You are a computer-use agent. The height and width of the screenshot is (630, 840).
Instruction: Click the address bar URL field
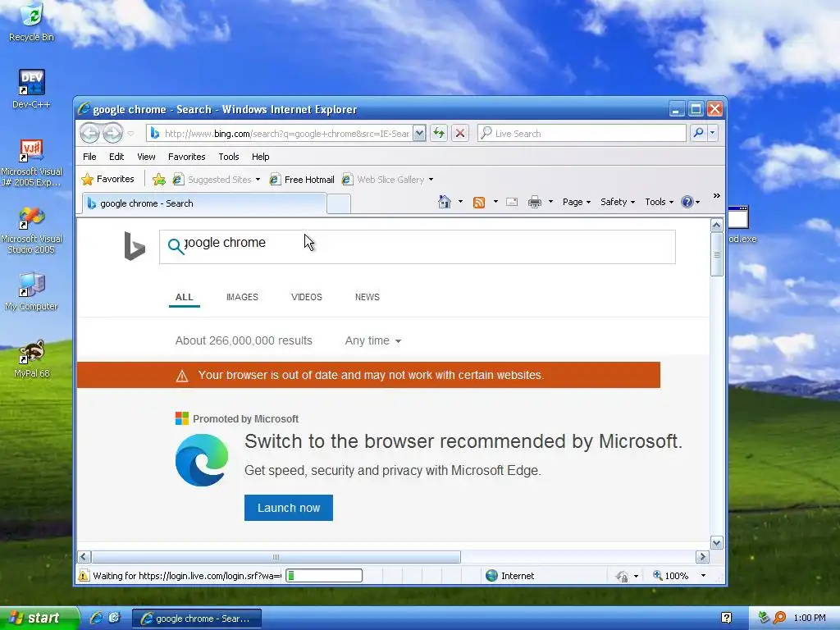pyautogui.click(x=286, y=134)
